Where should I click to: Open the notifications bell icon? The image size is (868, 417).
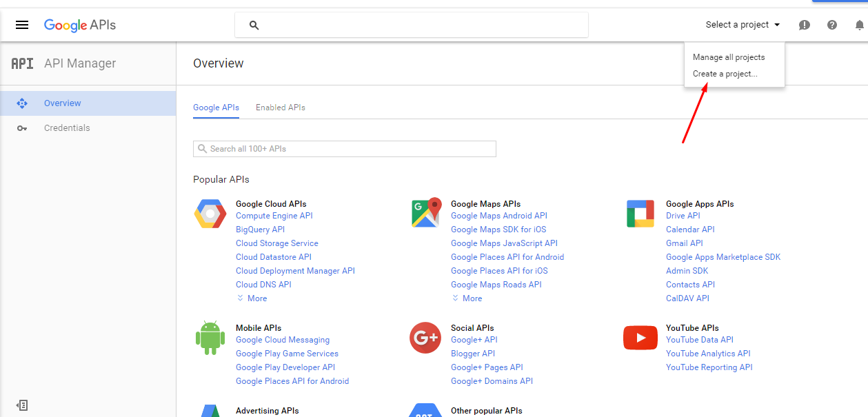coord(860,25)
